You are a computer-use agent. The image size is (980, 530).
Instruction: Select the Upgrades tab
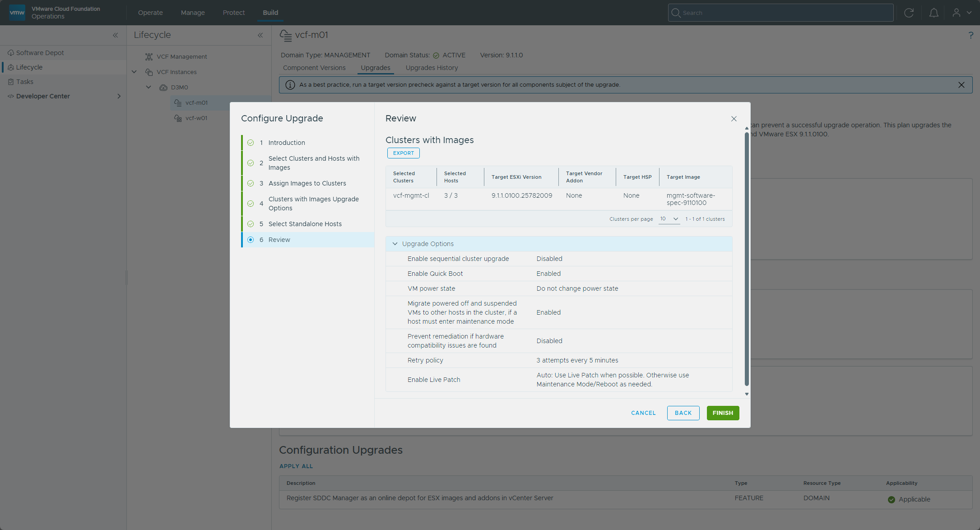pyautogui.click(x=376, y=68)
